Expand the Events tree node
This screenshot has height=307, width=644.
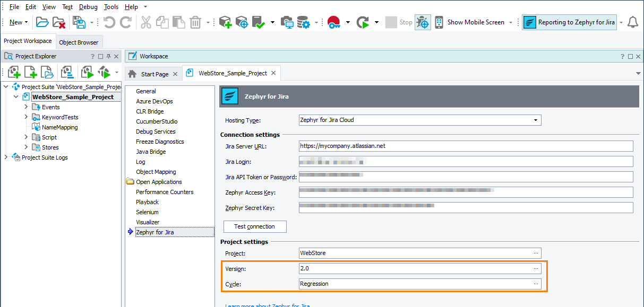tap(26, 107)
